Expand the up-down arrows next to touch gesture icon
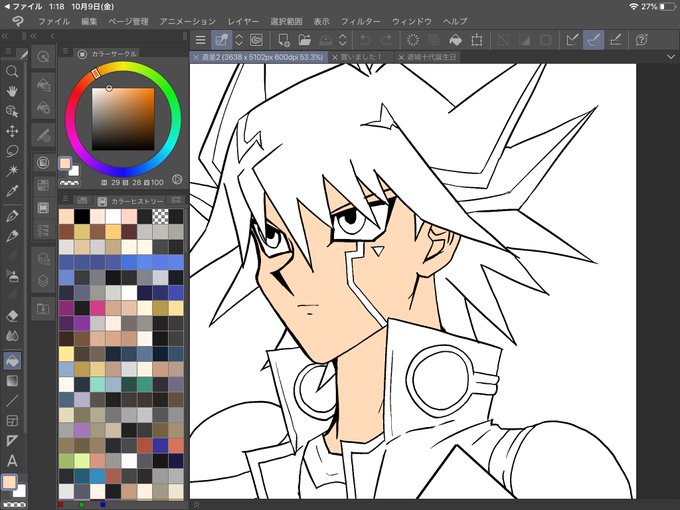The width and height of the screenshot is (680, 510). 239,40
